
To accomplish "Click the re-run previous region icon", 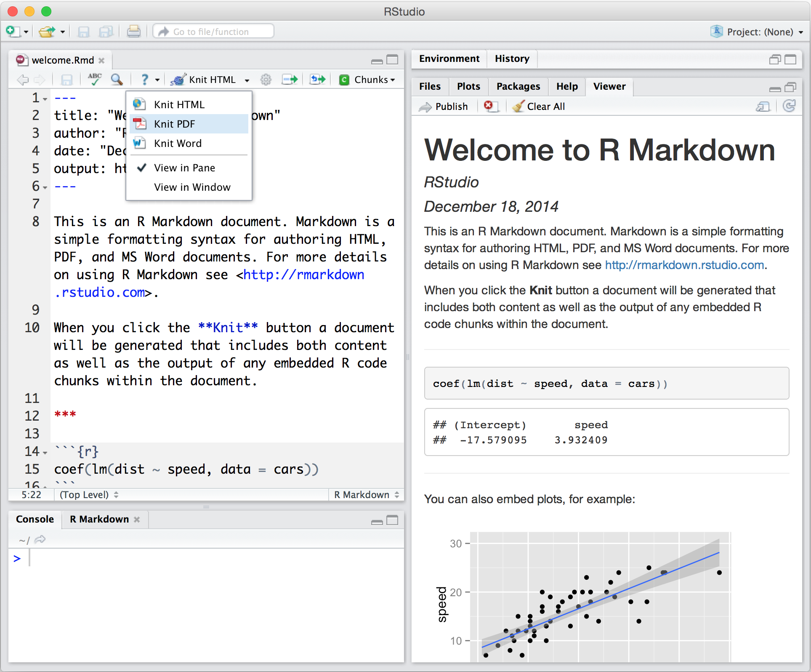I will click(x=317, y=79).
